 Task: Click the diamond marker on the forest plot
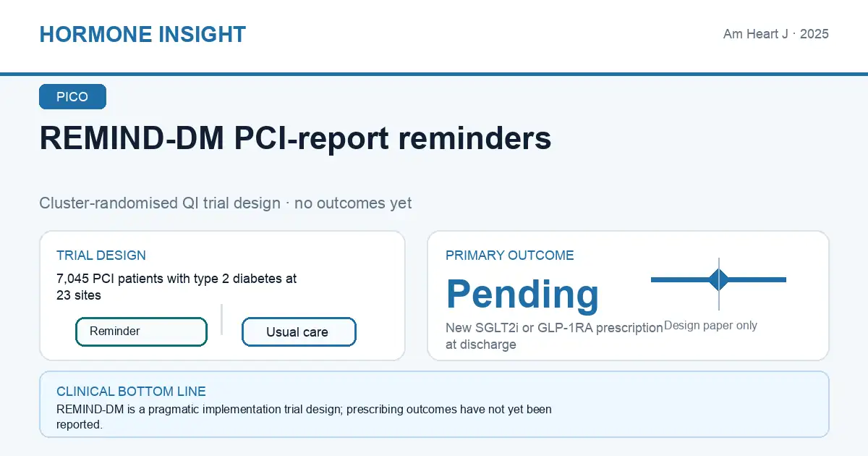718,279
